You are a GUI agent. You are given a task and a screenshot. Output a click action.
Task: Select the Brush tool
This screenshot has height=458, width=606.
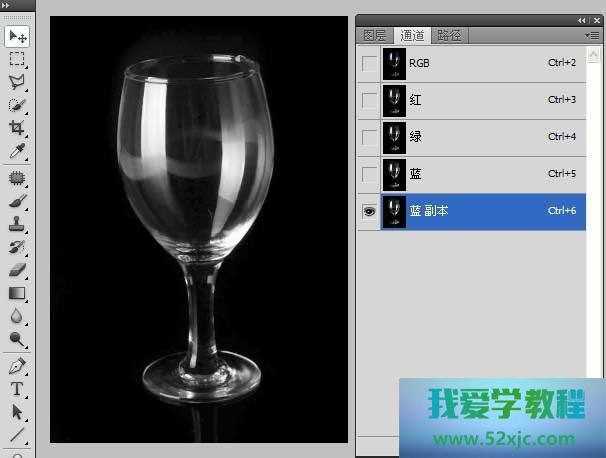click(x=17, y=201)
